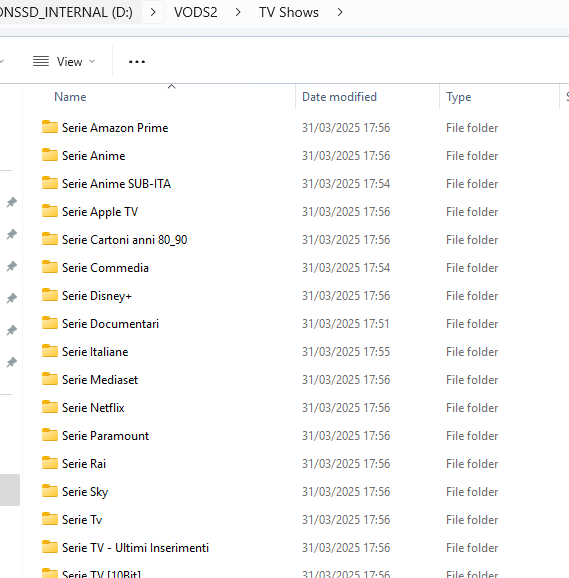Select the Serie Rai folder name
Screen dimensions: 569x578
(x=84, y=464)
